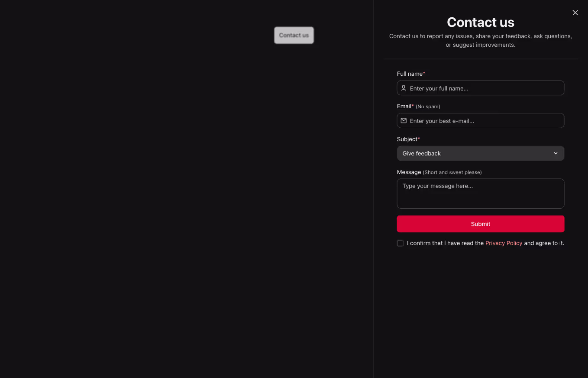This screenshot has height=378, width=588.
Task: Click the resize handle on the message box
Action: [562, 208]
